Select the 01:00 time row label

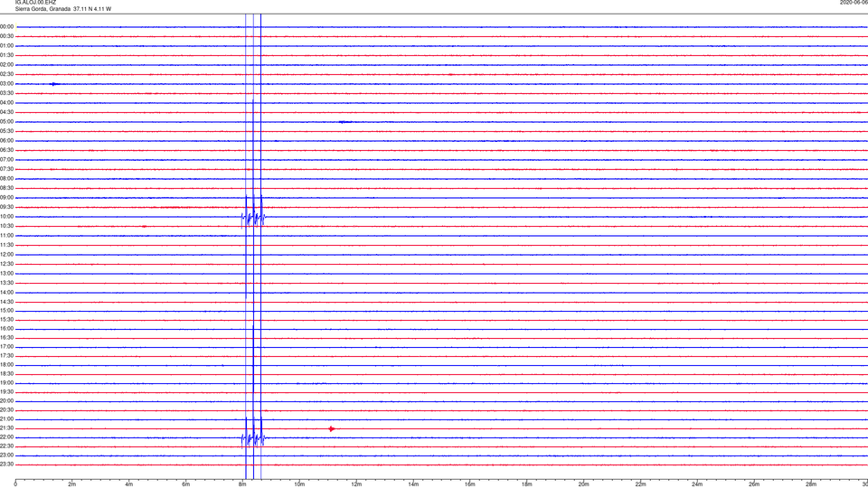point(6,46)
